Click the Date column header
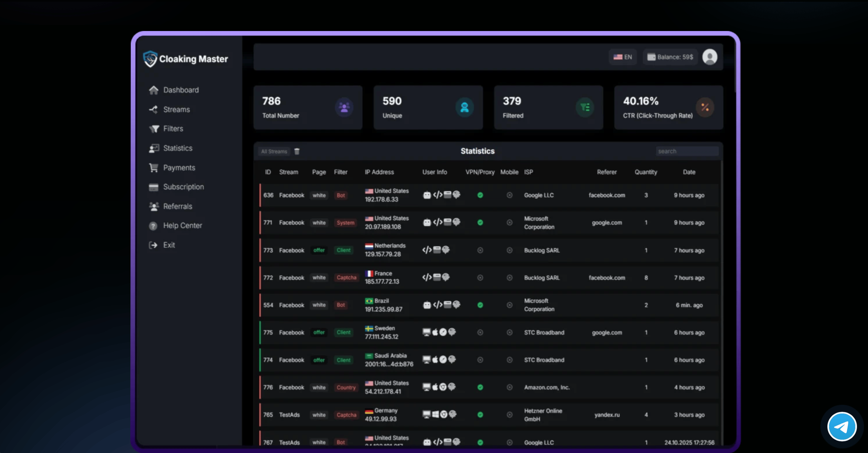The image size is (868, 453). point(689,172)
